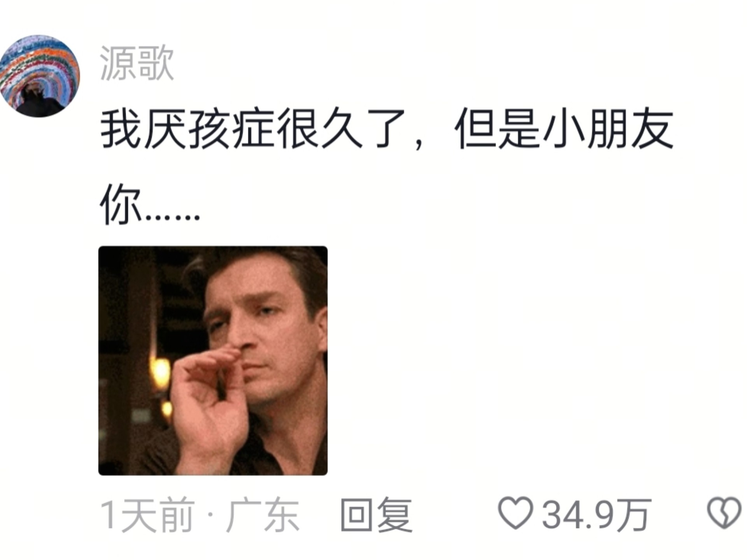Select the comment line starting with 我厌孩症很久了
The height and width of the screenshot is (560, 747).
[x=387, y=129]
